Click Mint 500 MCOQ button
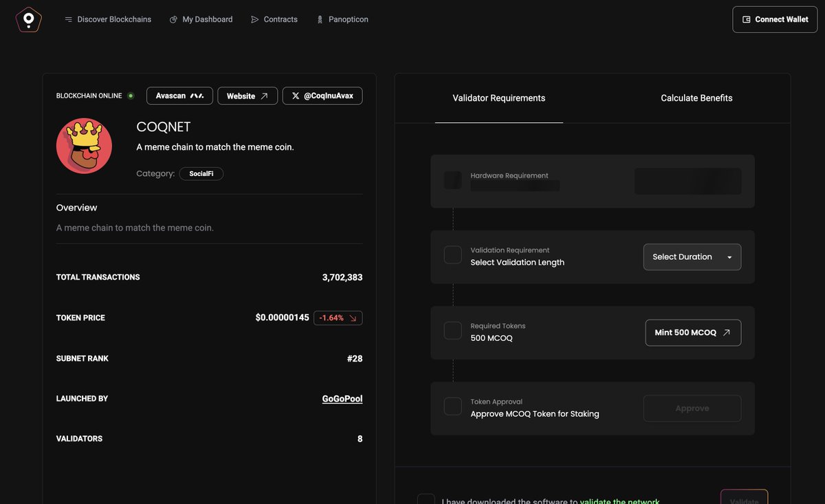This screenshot has height=504, width=825. 693,333
